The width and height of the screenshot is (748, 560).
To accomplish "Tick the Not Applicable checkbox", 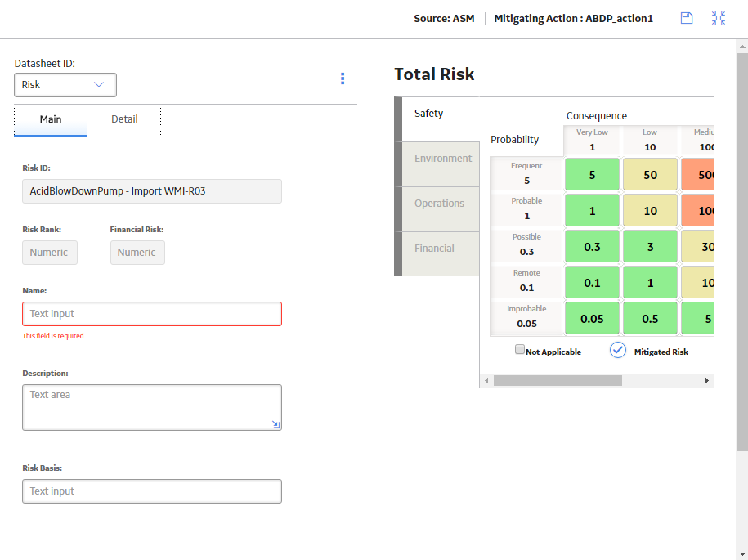I will 520,349.
